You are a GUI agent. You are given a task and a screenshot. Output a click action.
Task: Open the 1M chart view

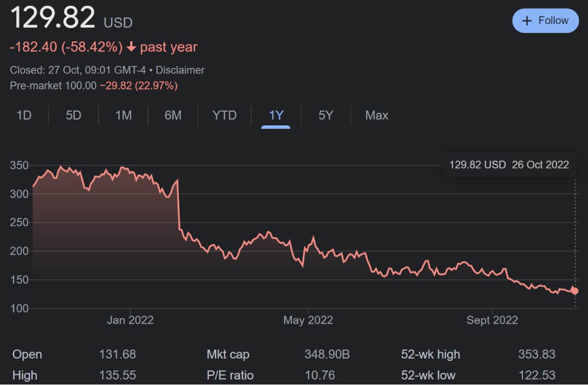pos(123,116)
